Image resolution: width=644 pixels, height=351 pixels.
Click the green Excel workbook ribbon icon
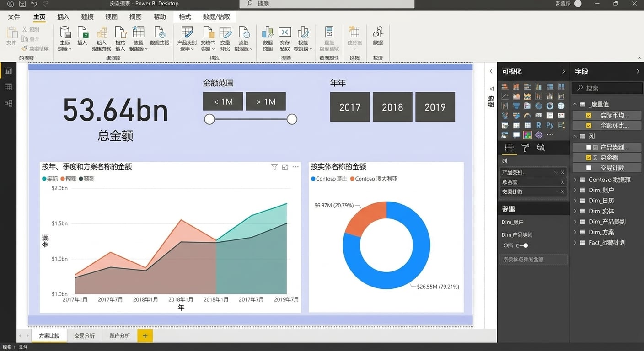click(x=82, y=32)
